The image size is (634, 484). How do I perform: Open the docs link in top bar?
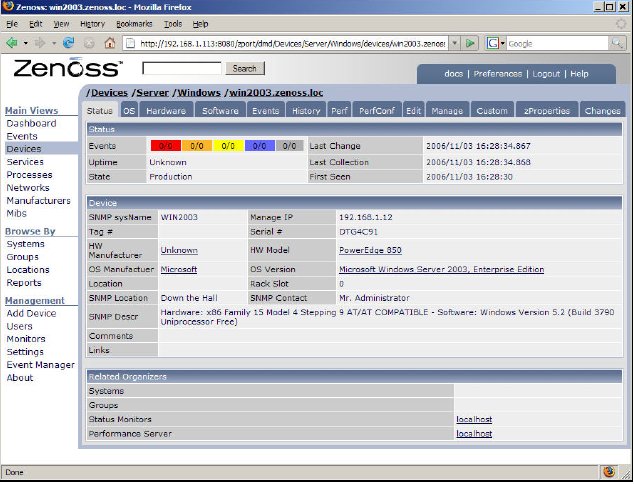click(453, 74)
